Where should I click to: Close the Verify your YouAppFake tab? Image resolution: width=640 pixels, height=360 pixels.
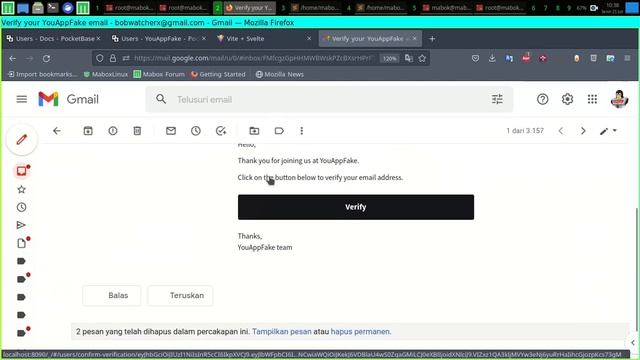[x=415, y=38]
